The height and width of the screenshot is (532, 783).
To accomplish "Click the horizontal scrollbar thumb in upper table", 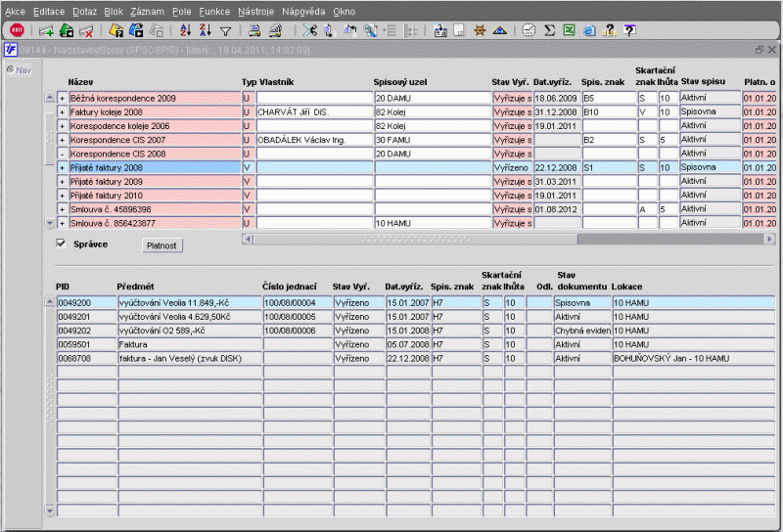I will tap(415, 239).
